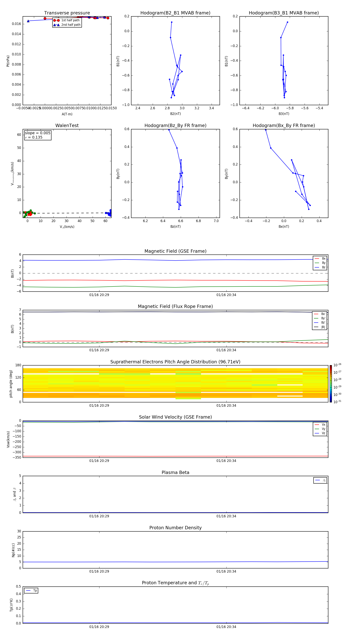Click '01/16 20:29' tick under Plasma Beta

(x=99, y=516)
